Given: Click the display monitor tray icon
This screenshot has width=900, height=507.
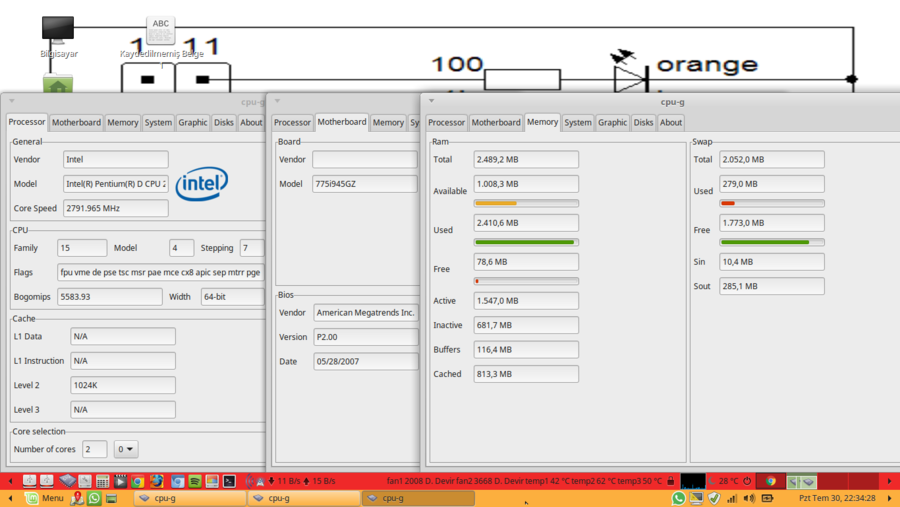Looking at the screenshot, I should point(696,498).
